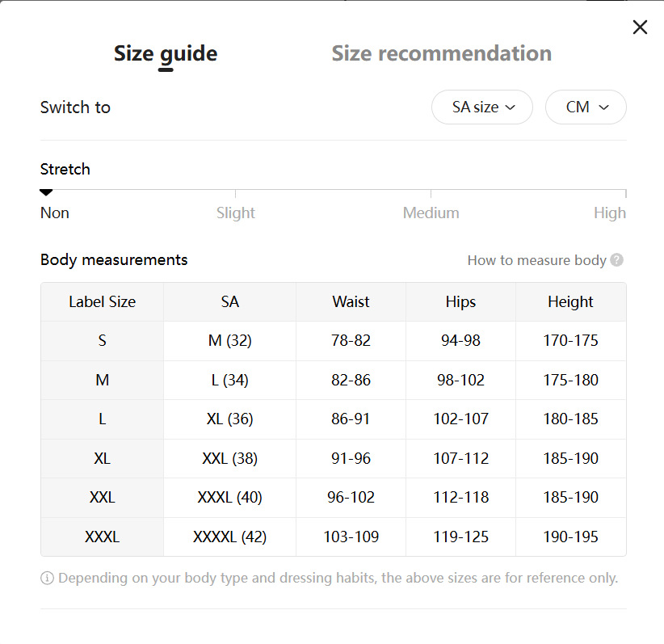Click the Waist column header
Image resolution: width=664 pixels, height=644 pixels.
click(351, 302)
